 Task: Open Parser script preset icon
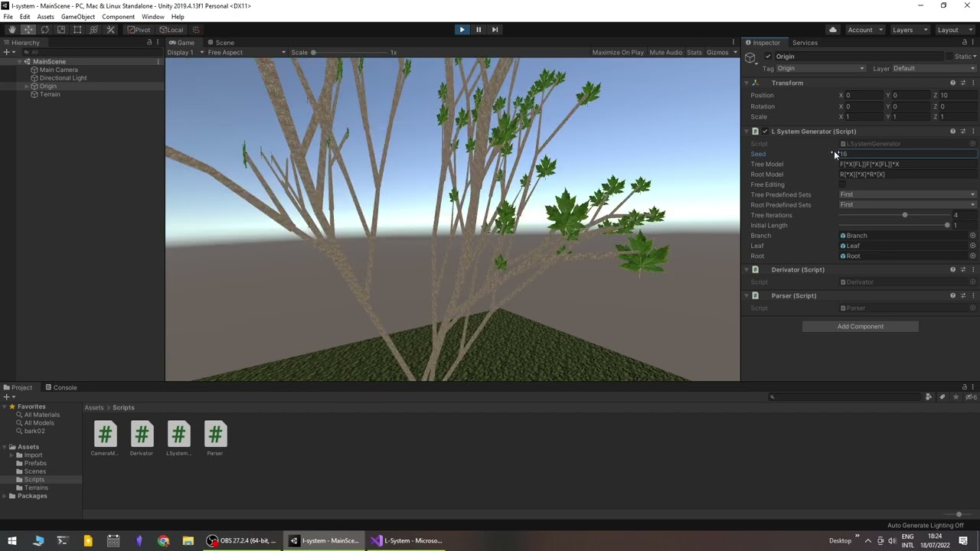[x=963, y=295]
